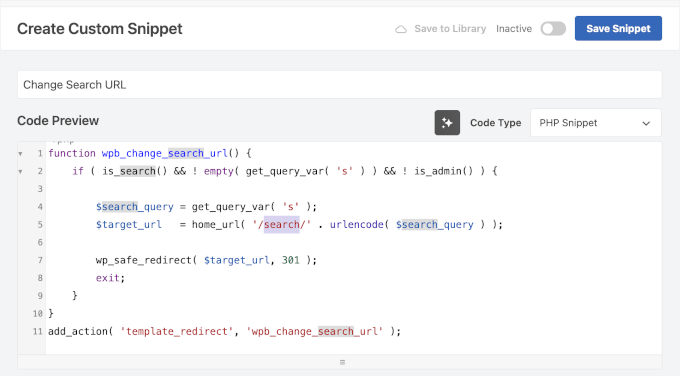
Task: Click the '$target_url' variable on line 5
Action: tap(128, 225)
